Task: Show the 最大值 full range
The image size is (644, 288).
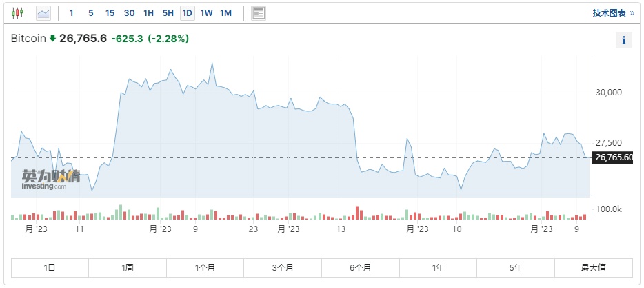Action: [593, 268]
